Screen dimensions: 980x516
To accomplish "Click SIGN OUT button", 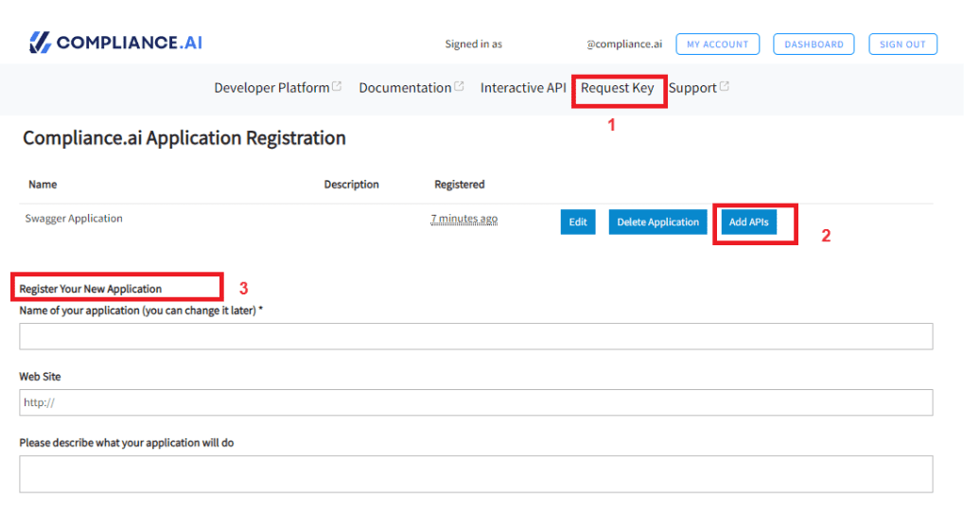I will tap(902, 44).
